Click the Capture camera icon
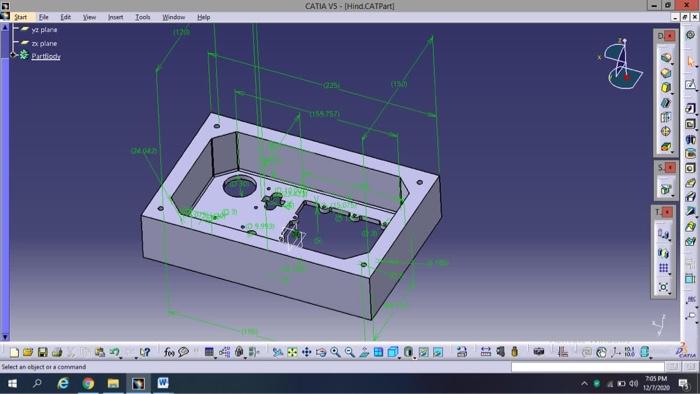 click(539, 352)
